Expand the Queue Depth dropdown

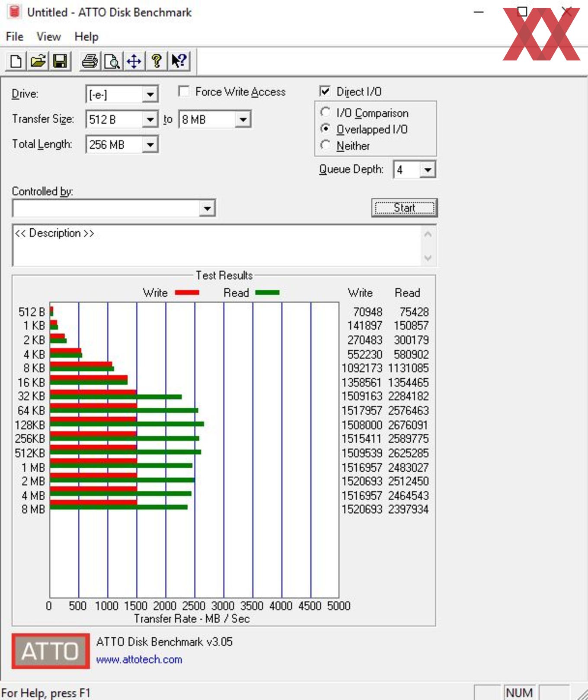point(427,169)
